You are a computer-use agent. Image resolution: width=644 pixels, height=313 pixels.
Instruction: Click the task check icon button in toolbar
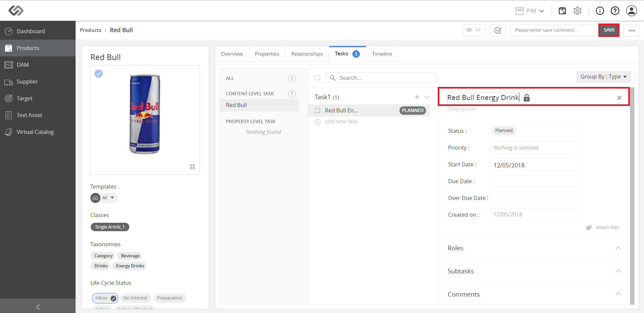point(498,30)
